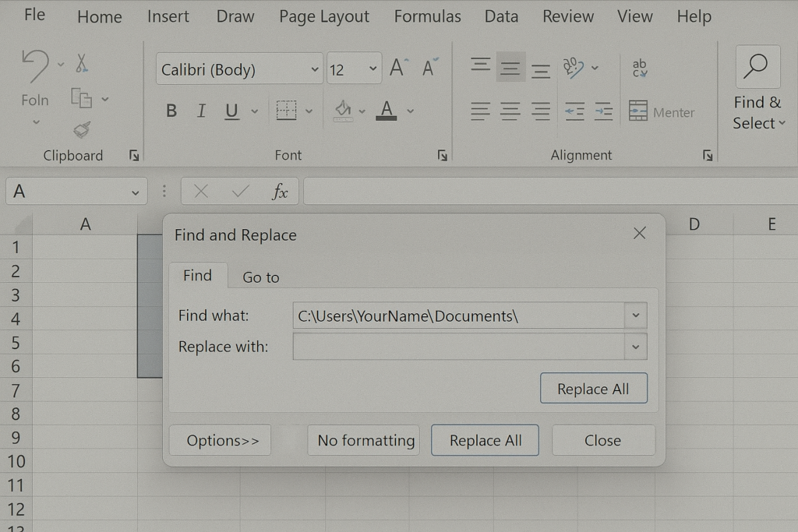Switch to the Go to tab
The height and width of the screenshot is (532, 798).
click(x=260, y=277)
